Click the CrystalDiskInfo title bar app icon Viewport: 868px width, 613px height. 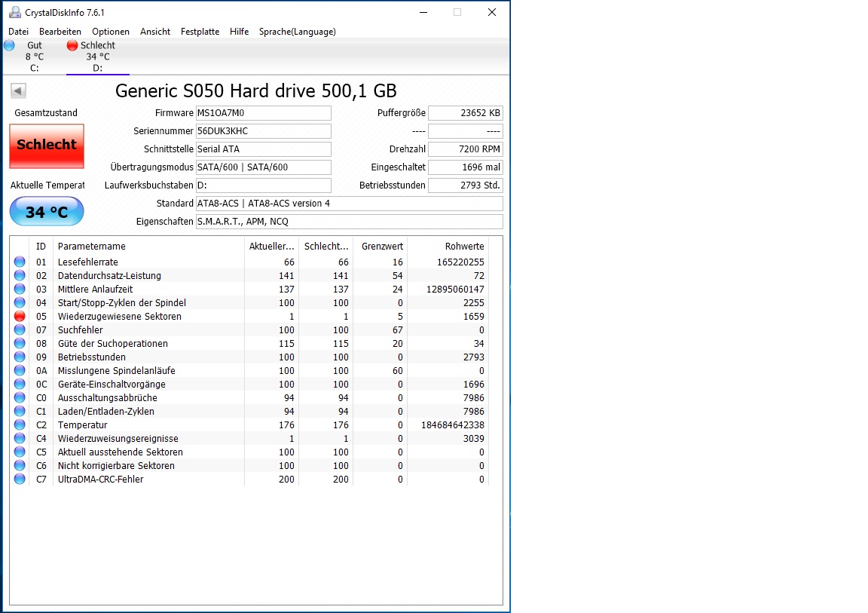[x=15, y=12]
